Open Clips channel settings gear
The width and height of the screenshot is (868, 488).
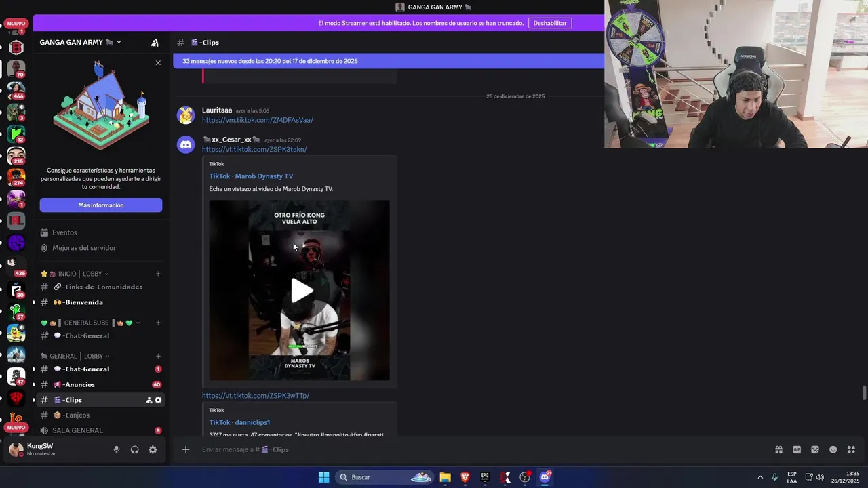click(158, 400)
